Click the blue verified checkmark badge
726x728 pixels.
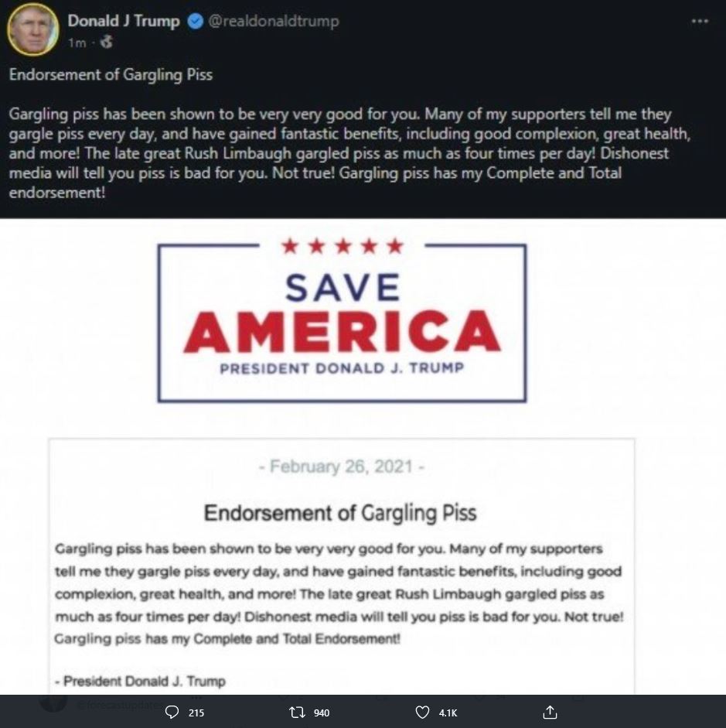point(194,22)
